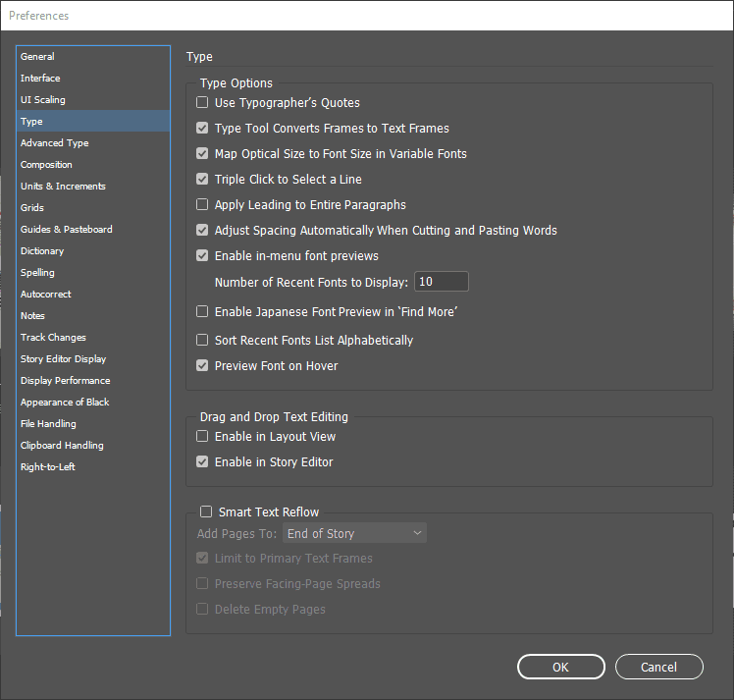The image size is (734, 700).
Task: Confirm preferences with the OK button
Action: tap(560, 667)
